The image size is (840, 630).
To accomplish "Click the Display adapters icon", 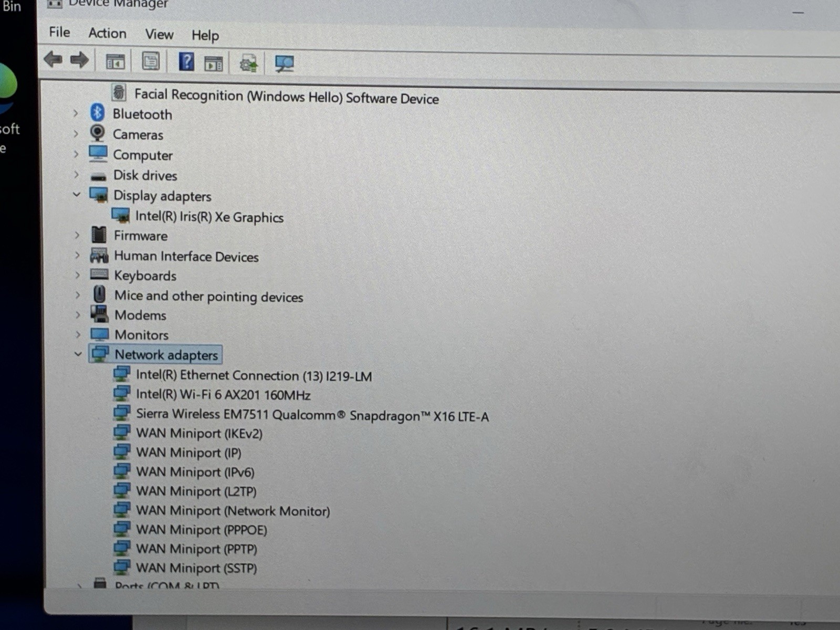I will (98, 195).
